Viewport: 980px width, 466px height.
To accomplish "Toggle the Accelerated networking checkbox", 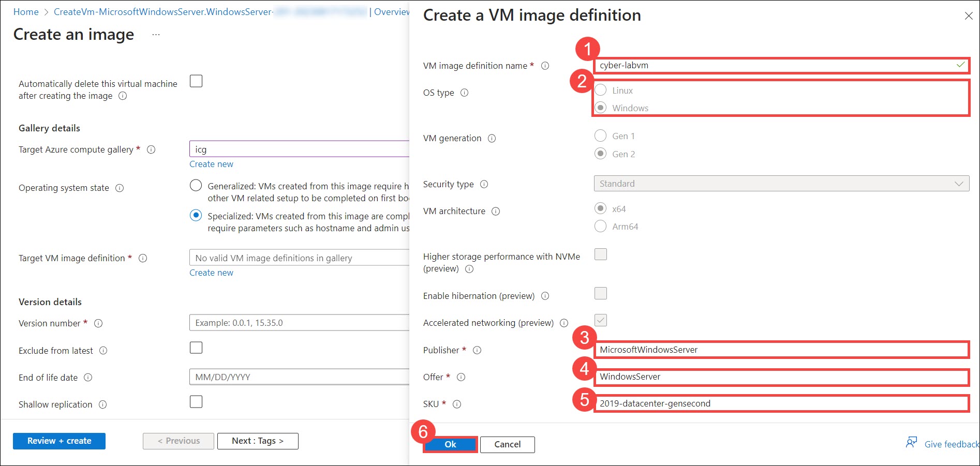I will [x=601, y=320].
